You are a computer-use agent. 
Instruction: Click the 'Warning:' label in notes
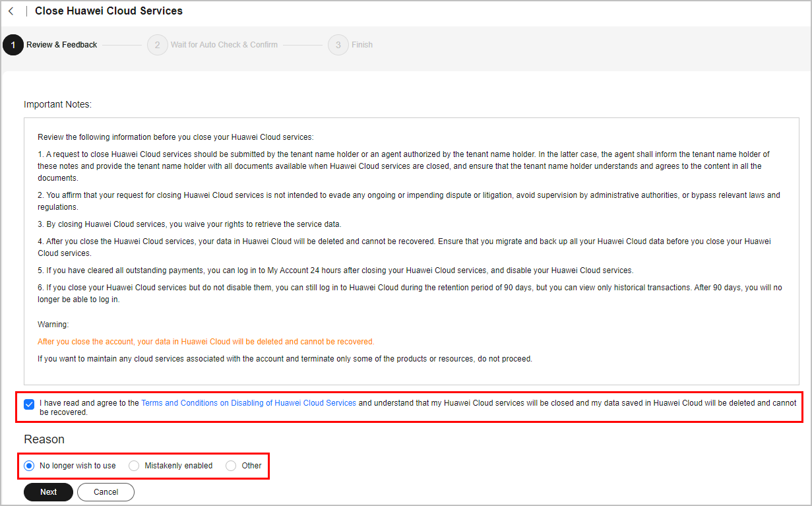pos(53,325)
